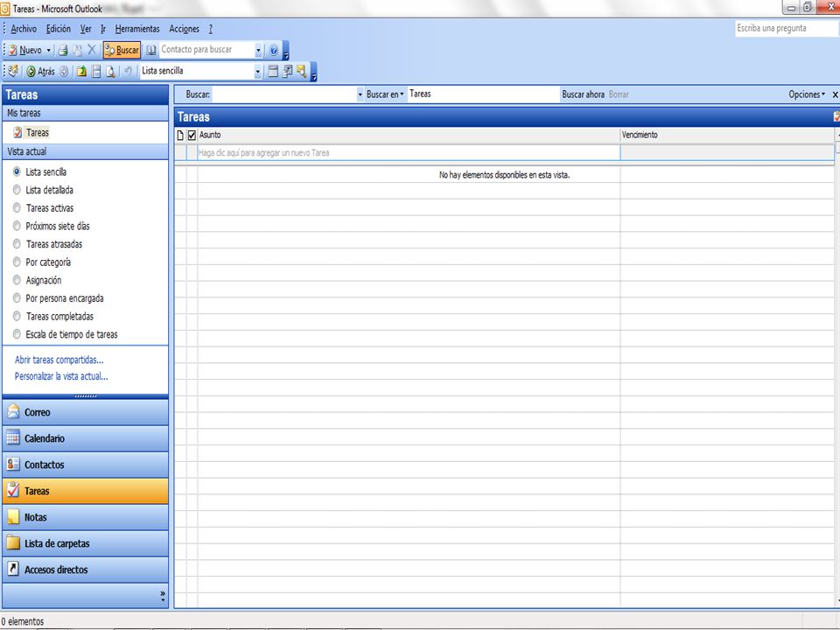Open Microsoft Outlook Help icon

[x=273, y=51]
